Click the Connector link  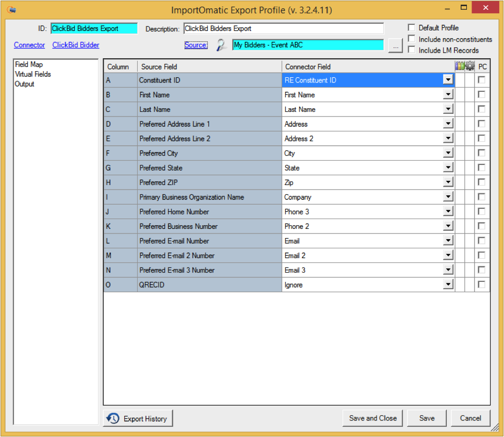point(29,45)
